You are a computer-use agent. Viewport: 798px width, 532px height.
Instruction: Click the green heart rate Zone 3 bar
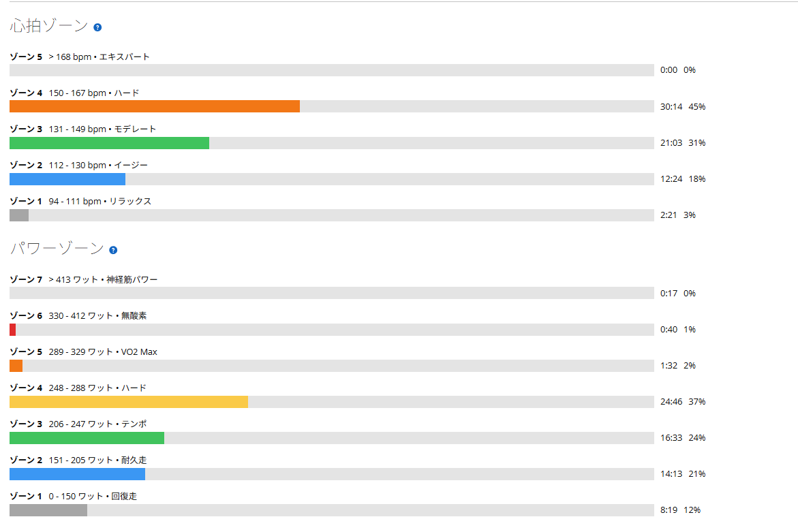tap(110, 143)
